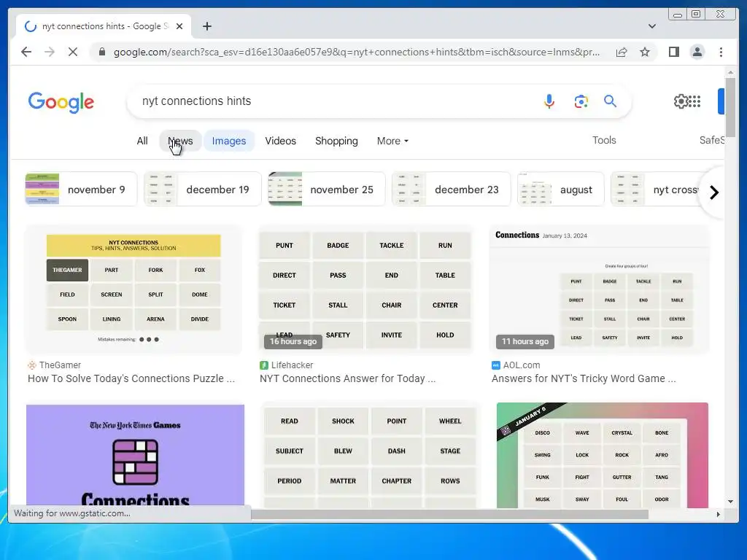Screen dimensions: 747x560
Task: Search by image with Google Lens
Action: coord(581,101)
